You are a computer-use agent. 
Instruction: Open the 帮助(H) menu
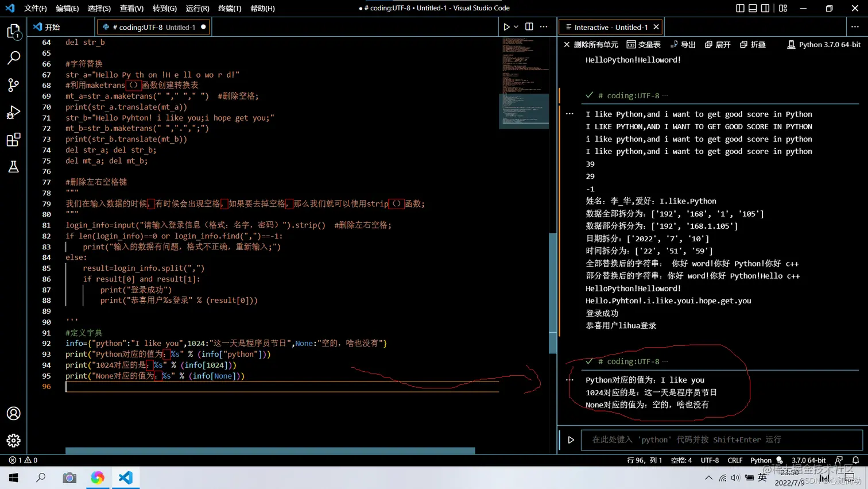(262, 8)
